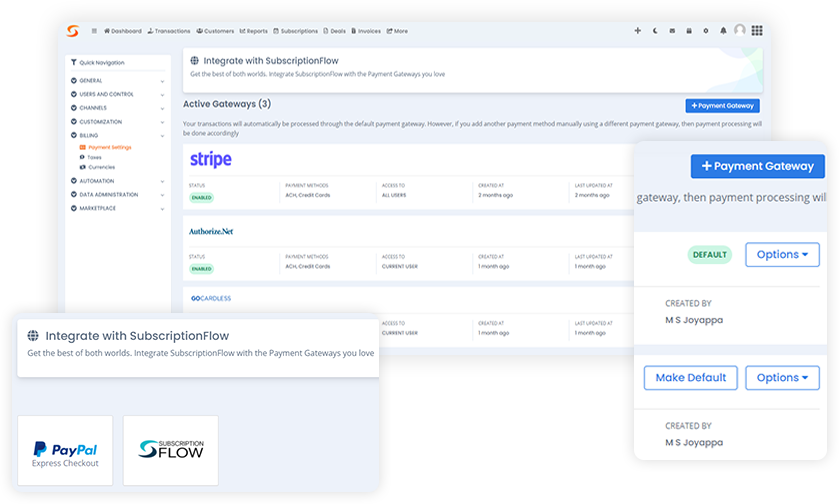Click globe icon in the lower-left enlarged Integrate card
Viewport: 839px width, 504px height.
[x=33, y=335]
